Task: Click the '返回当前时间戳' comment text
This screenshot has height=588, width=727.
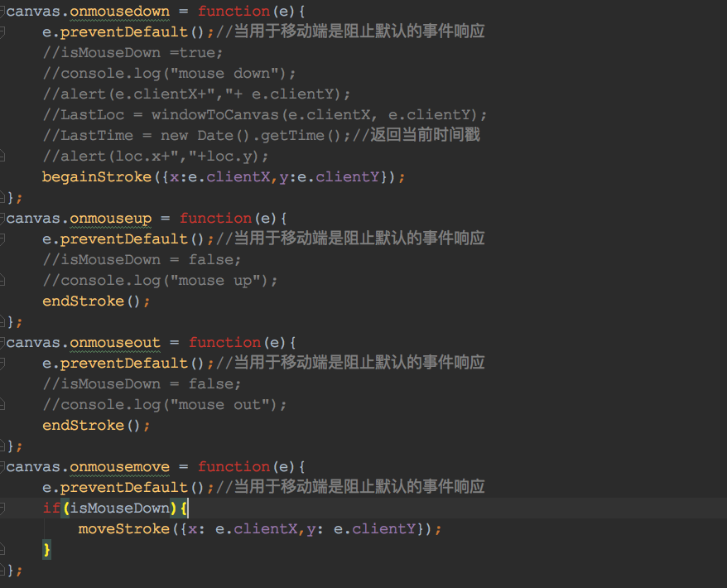Action: point(425,135)
